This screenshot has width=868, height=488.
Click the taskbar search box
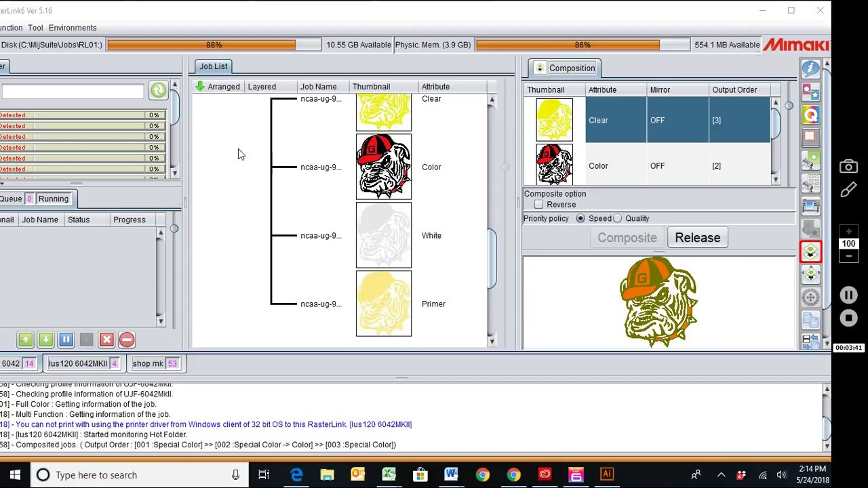pyautogui.click(x=138, y=474)
